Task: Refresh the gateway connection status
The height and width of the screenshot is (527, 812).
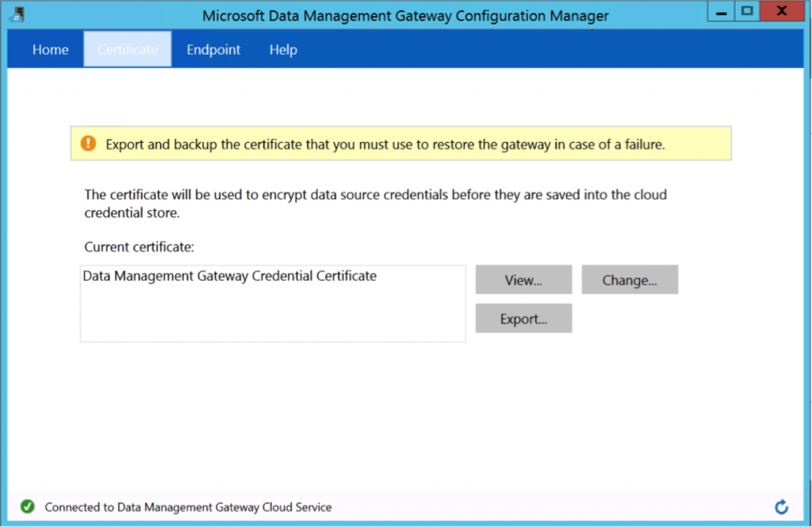Action: coord(781,506)
